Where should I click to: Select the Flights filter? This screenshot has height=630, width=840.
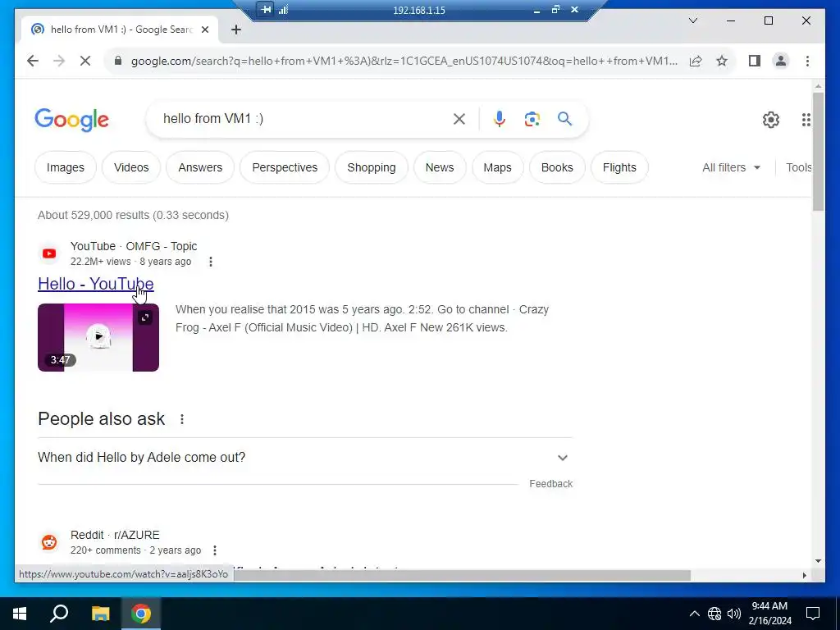(619, 167)
